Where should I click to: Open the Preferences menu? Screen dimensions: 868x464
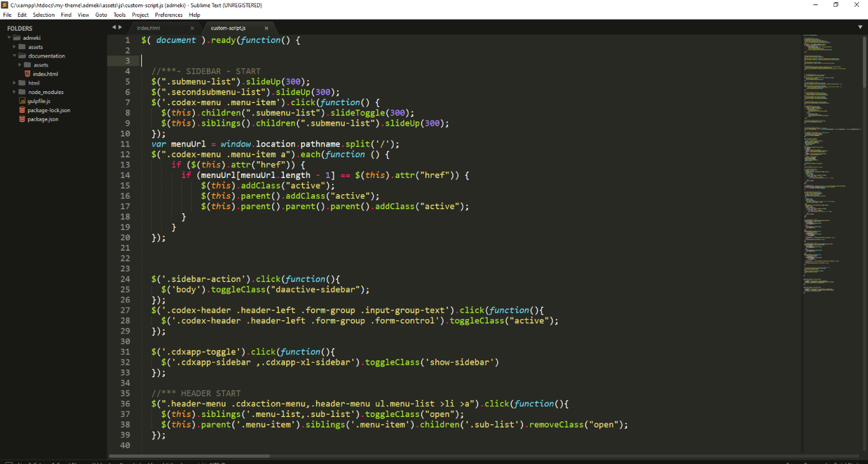click(x=169, y=15)
